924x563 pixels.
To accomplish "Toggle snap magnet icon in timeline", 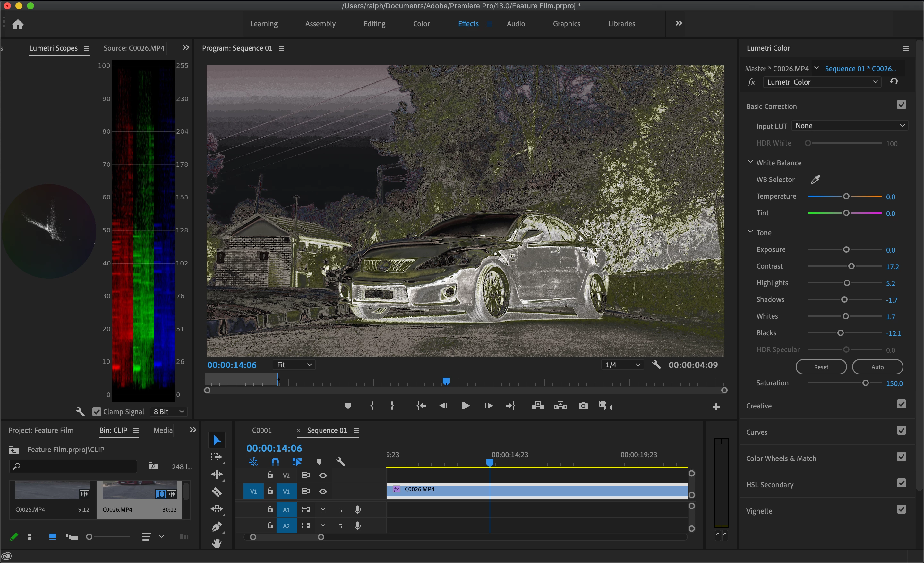I will click(x=275, y=461).
